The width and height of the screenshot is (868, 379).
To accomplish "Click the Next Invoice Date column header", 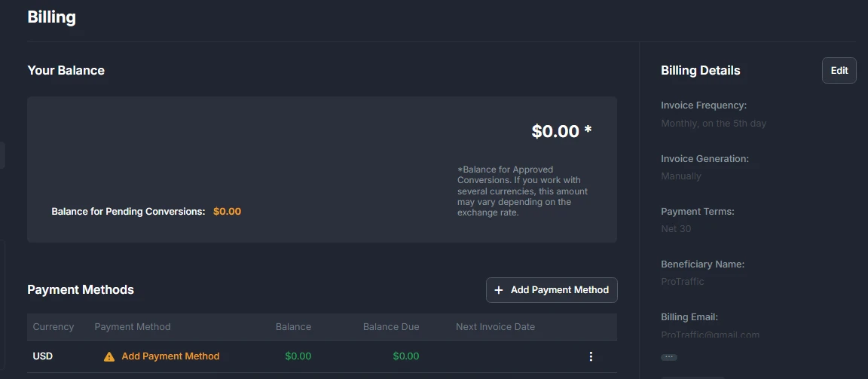I will coord(496,327).
